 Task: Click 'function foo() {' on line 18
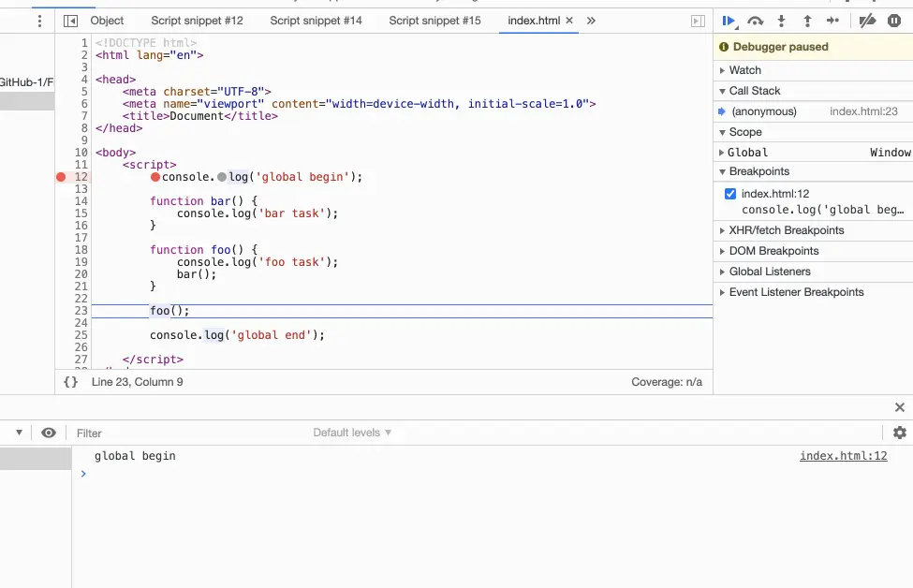pos(203,250)
